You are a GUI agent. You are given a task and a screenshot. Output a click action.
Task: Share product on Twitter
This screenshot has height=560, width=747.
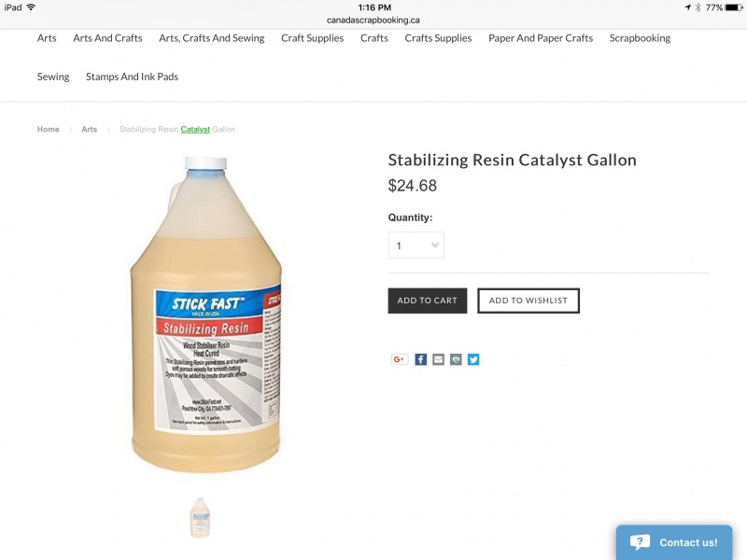pos(473,359)
